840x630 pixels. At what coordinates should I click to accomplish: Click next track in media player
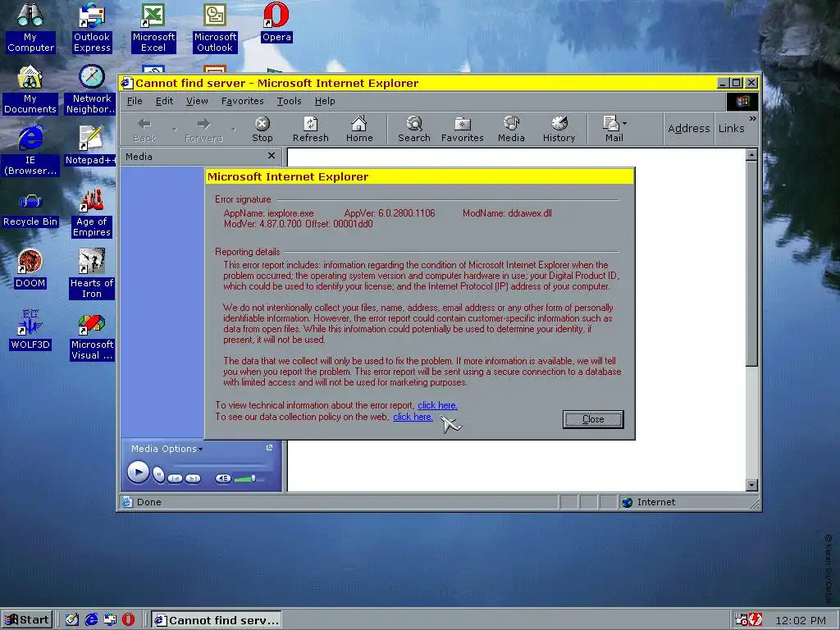(193, 478)
